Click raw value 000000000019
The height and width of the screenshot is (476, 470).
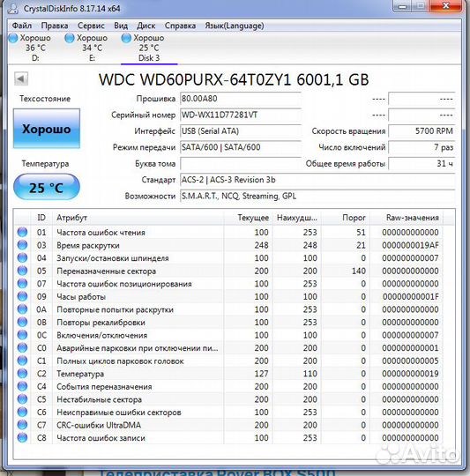coord(411,374)
